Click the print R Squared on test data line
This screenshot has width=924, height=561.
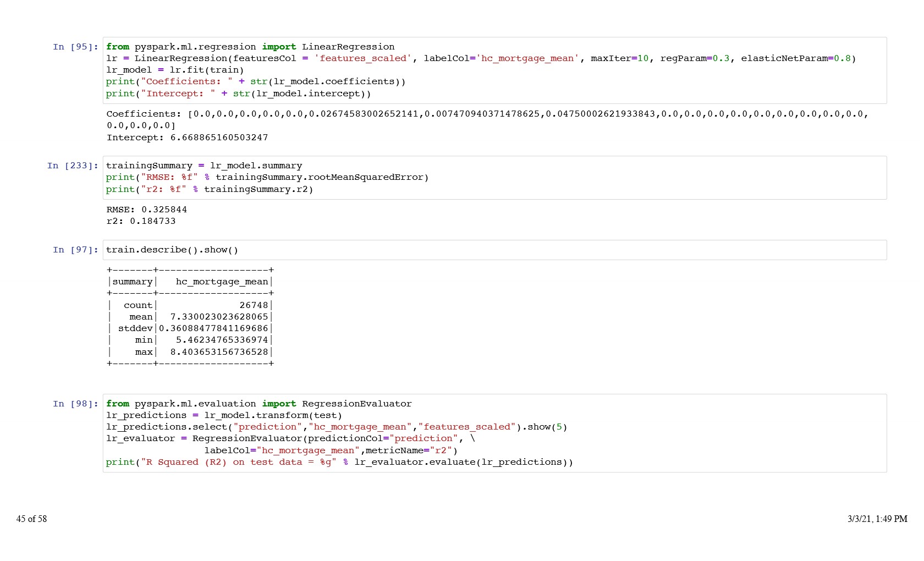click(339, 462)
